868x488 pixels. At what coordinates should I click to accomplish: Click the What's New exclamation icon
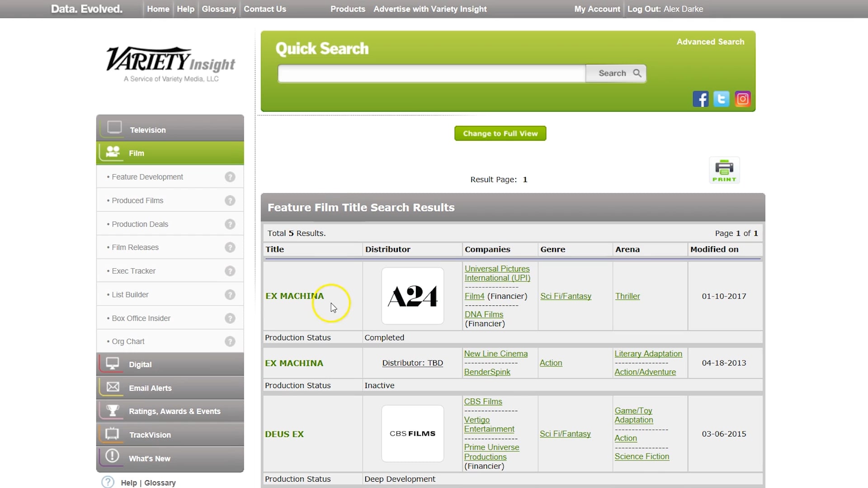click(112, 456)
